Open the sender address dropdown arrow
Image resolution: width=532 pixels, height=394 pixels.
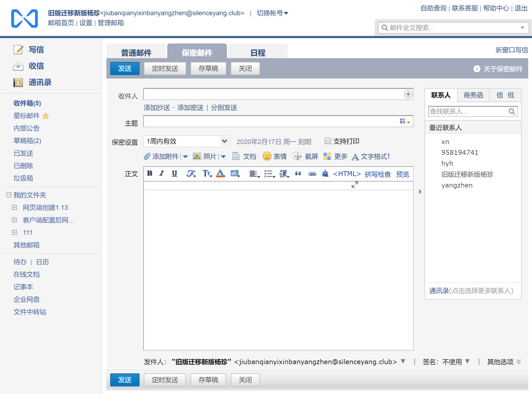click(x=403, y=361)
